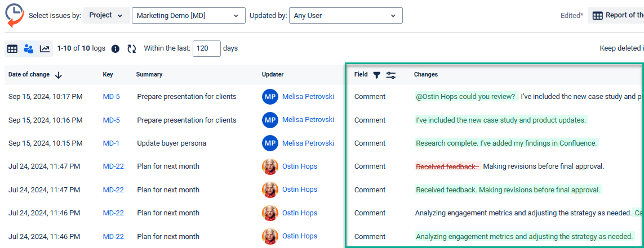
Task: Click struck-through 'Received feedback.' text
Action: point(447,166)
